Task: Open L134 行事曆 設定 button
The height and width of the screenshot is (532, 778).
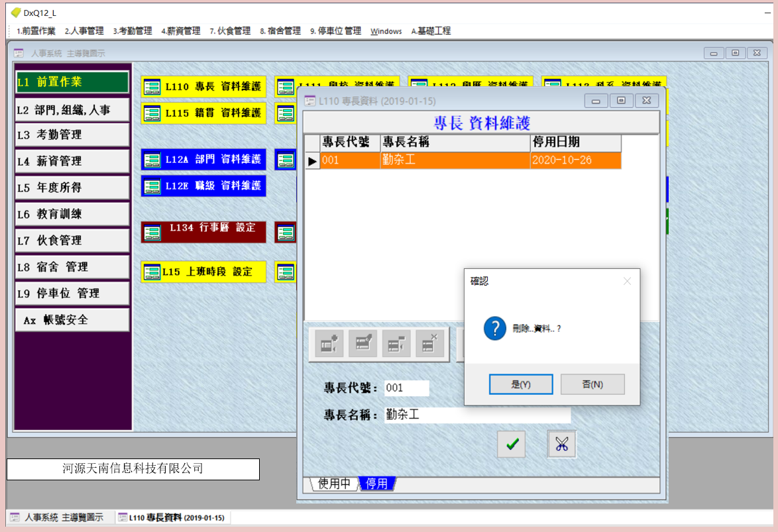Action: point(203,232)
